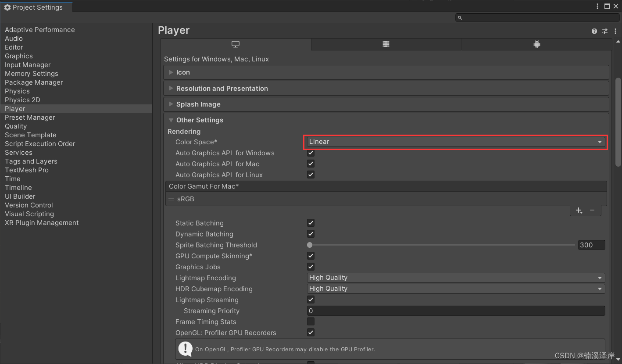Toggle Graphics Jobs checkbox
The height and width of the screenshot is (364, 622).
(311, 267)
